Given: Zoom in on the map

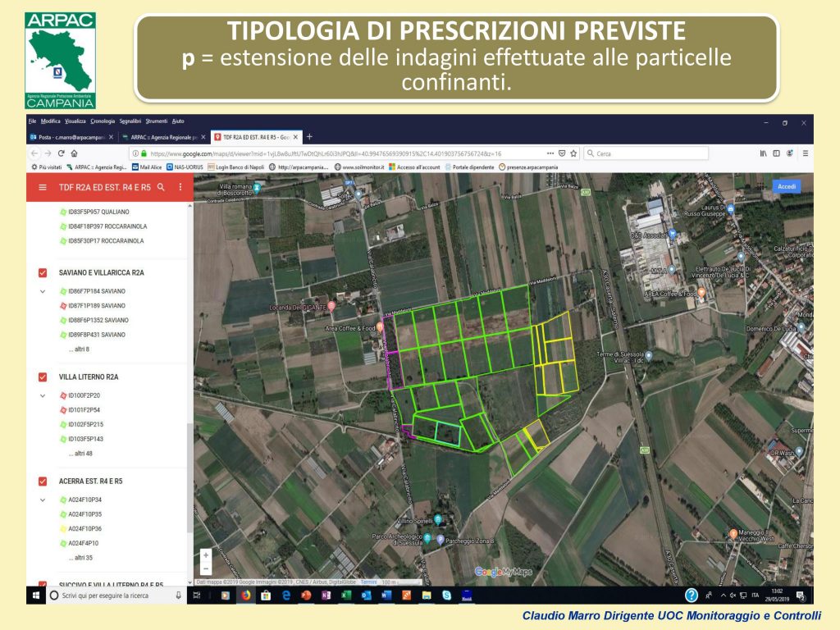Looking at the screenshot, I should 206,555.
